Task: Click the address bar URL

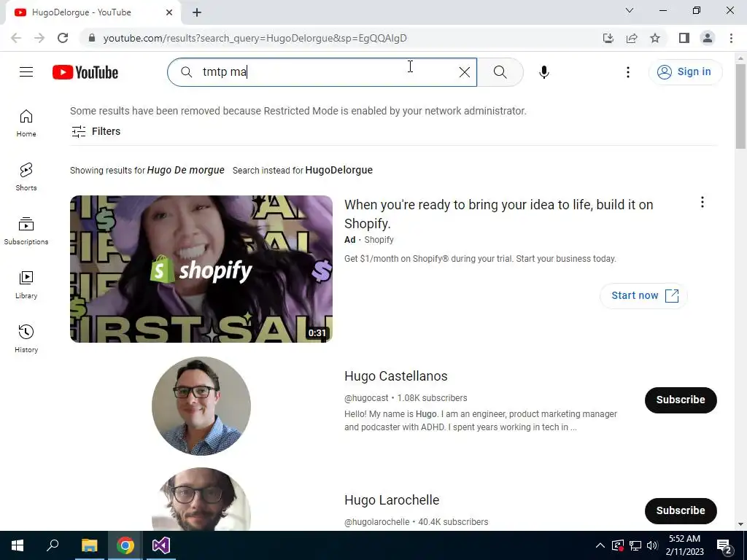Action: 255,38
